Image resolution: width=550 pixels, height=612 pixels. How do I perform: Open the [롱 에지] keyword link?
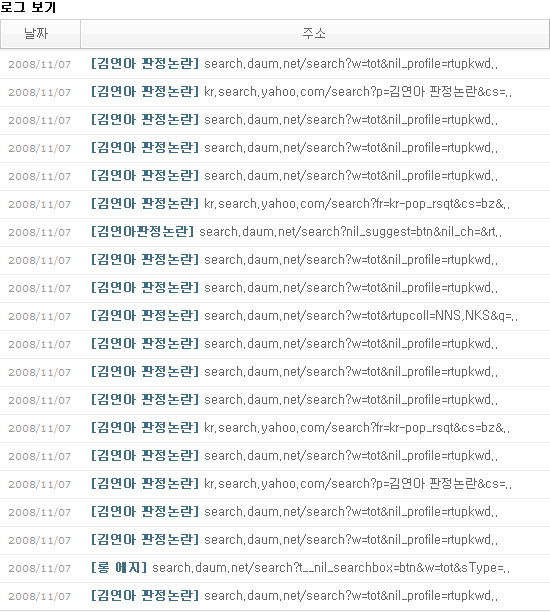pyautogui.click(x=119, y=568)
